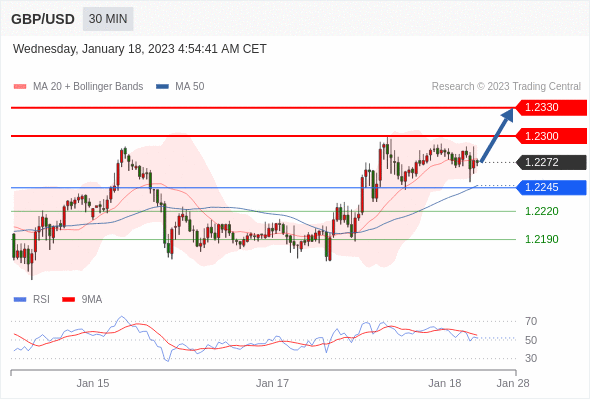The image size is (590, 400).
Task: Select the 1.2300 resistance price tag
Action: tap(551, 136)
